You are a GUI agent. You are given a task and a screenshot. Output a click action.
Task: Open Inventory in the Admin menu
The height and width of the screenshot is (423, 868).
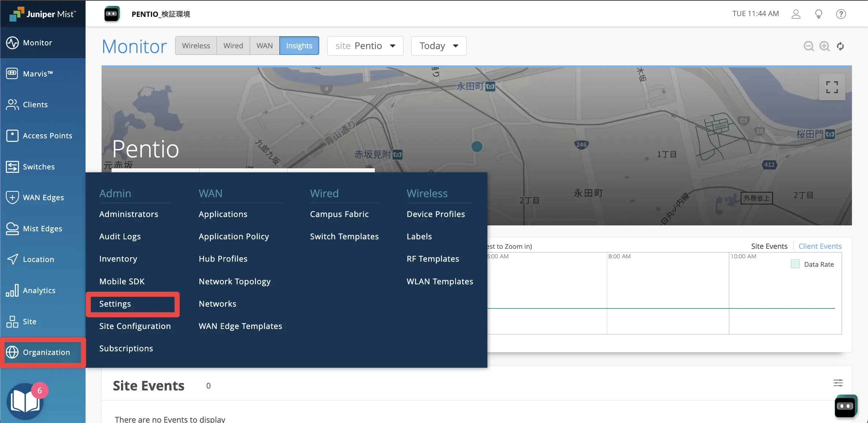tap(118, 259)
